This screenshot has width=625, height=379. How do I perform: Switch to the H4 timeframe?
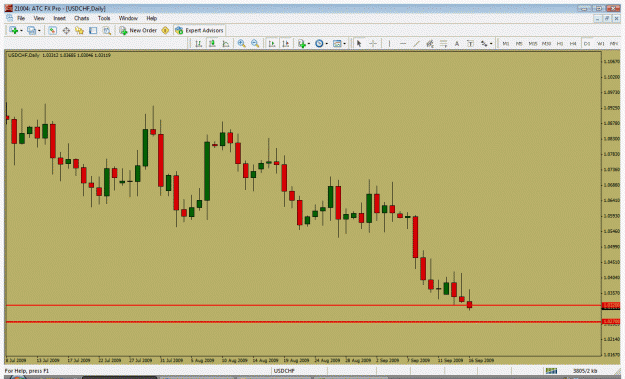tap(573, 43)
